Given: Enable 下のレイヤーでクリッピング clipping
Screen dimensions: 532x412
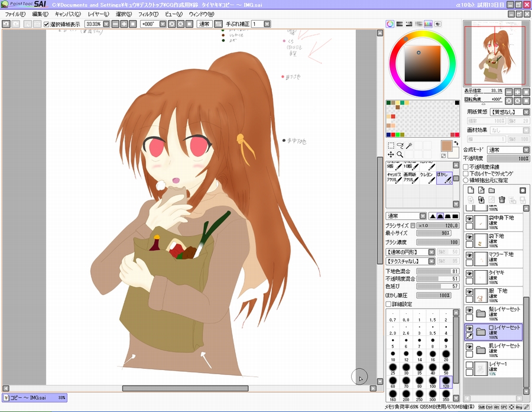Looking at the screenshot, I should (466, 173).
